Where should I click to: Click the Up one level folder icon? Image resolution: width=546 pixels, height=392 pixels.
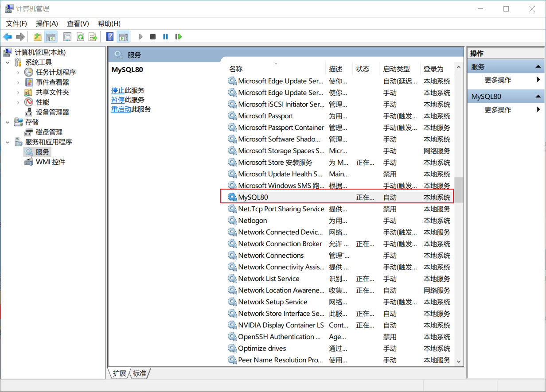(38, 37)
